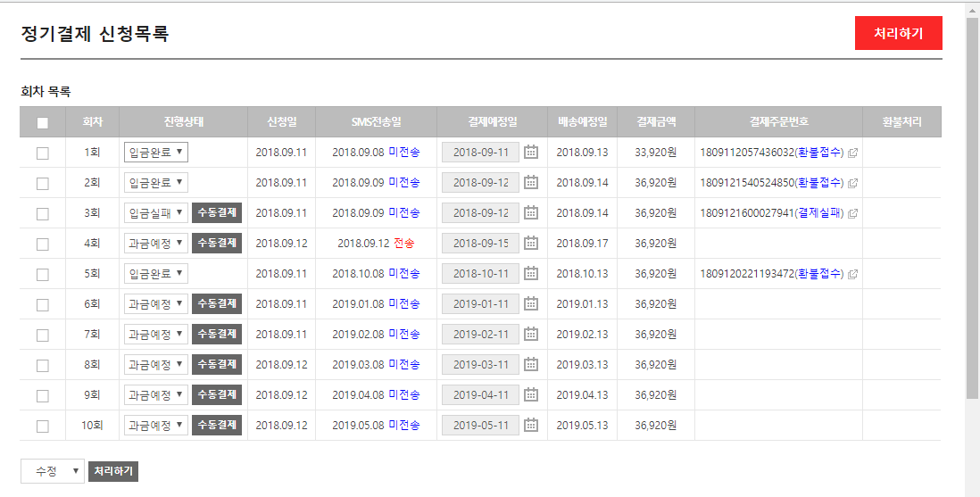Screen dimensions: 980x497
Task: Check the checkbox for 3회 row
Action: click(43, 214)
